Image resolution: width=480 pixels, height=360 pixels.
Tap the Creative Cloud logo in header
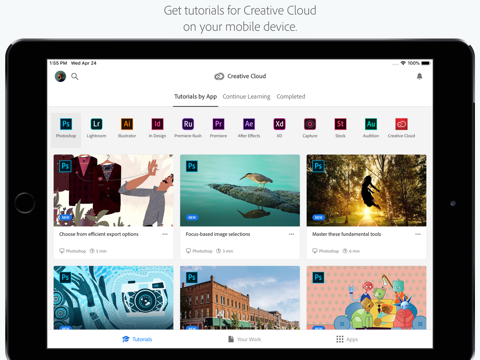click(x=219, y=76)
